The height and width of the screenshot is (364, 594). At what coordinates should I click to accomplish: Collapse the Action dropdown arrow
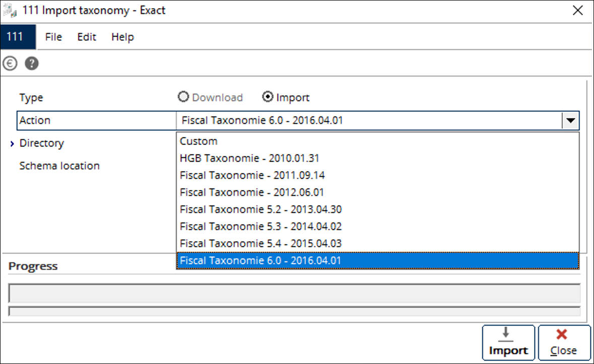point(570,120)
